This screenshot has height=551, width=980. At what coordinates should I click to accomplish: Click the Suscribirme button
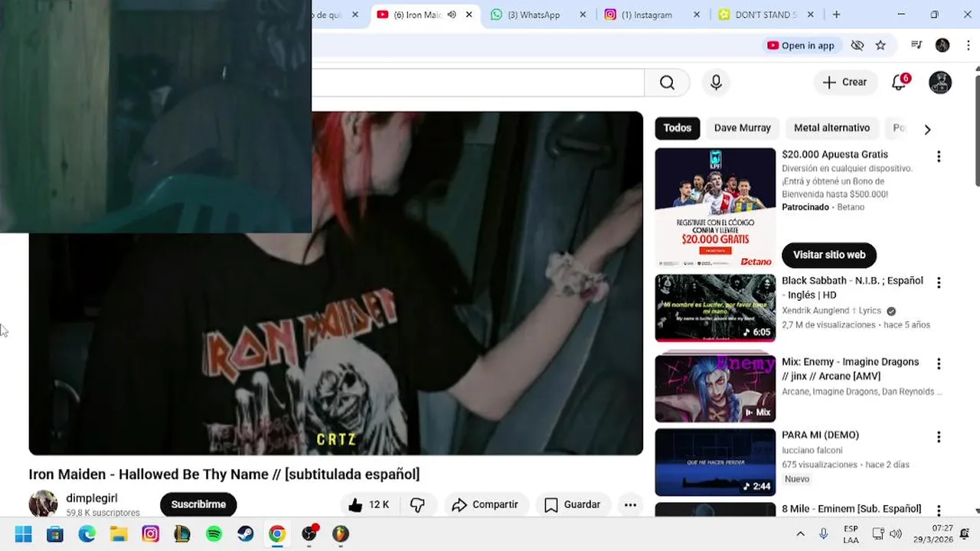pos(198,504)
